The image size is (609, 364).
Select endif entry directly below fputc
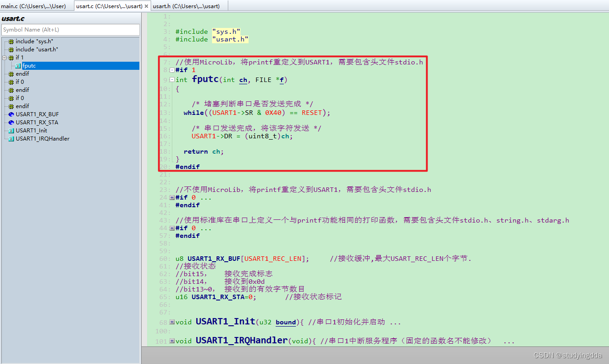[22, 74]
